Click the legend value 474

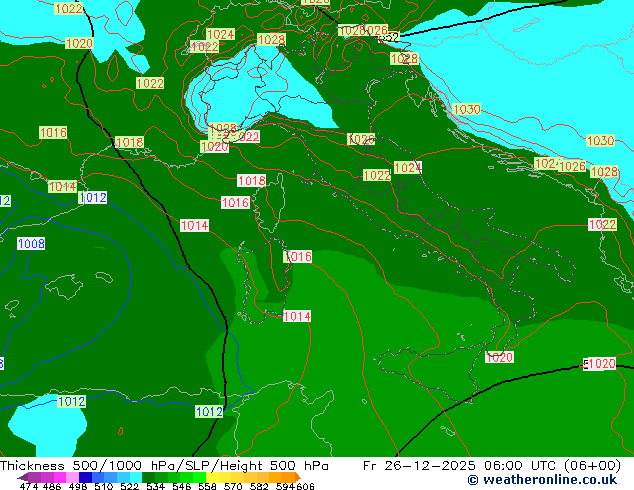[x=28, y=486]
